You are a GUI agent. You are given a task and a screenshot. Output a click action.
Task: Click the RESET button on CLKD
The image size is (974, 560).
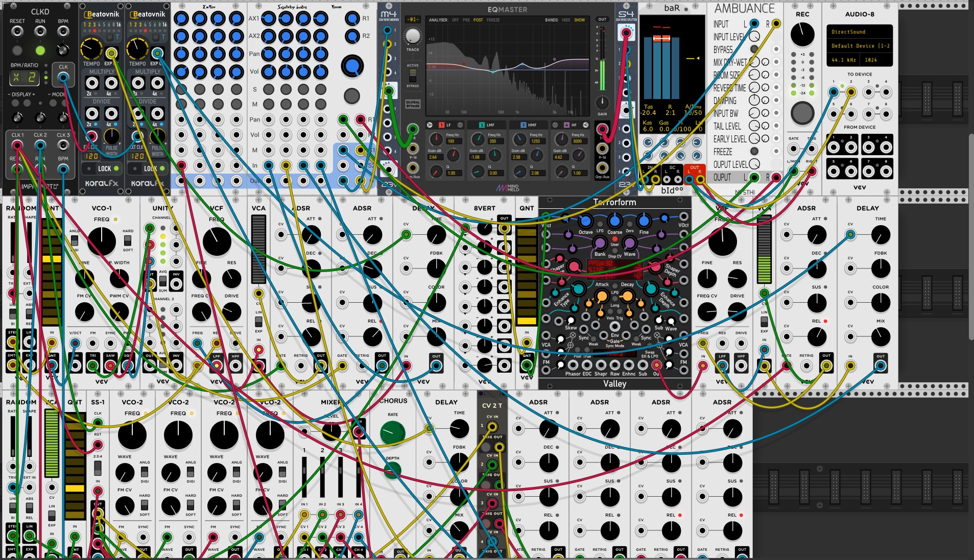(17, 51)
